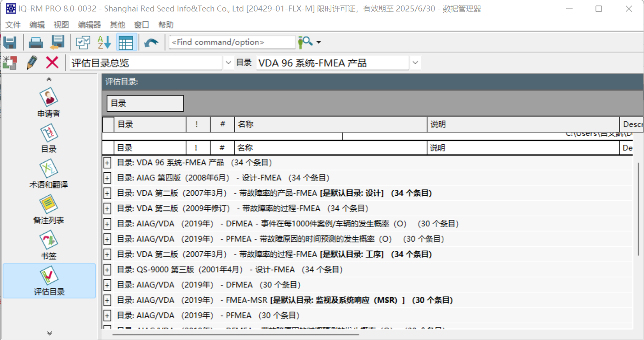Viewport: 644px width, 340px height.
Task: Click the 评估目录: panel header text
Action: point(122,81)
